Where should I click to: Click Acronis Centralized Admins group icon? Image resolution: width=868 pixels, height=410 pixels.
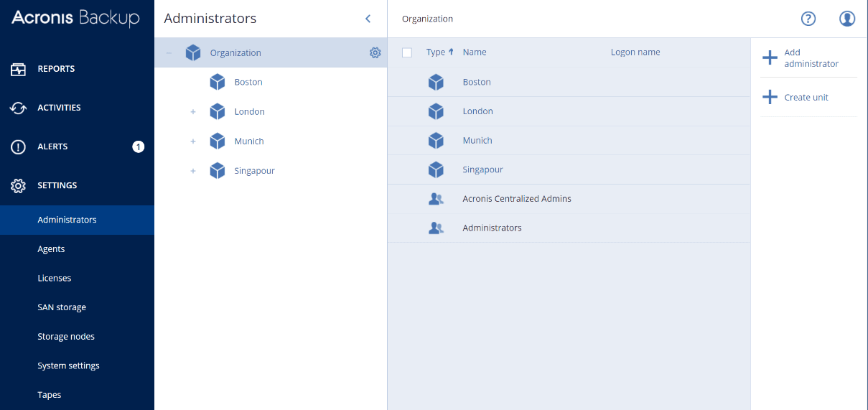click(x=436, y=199)
